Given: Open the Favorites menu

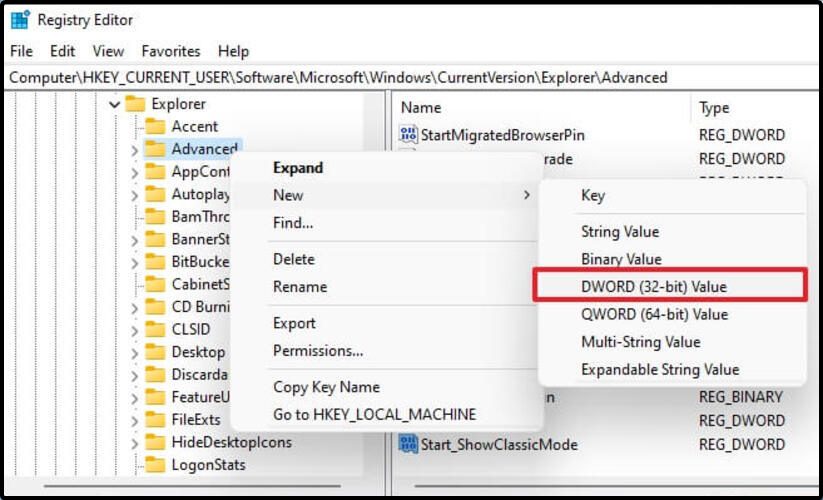Looking at the screenshot, I should [x=171, y=51].
